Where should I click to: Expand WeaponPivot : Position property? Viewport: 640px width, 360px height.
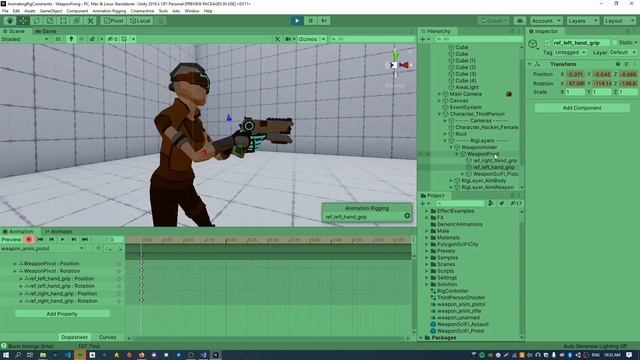pyautogui.click(x=15, y=264)
